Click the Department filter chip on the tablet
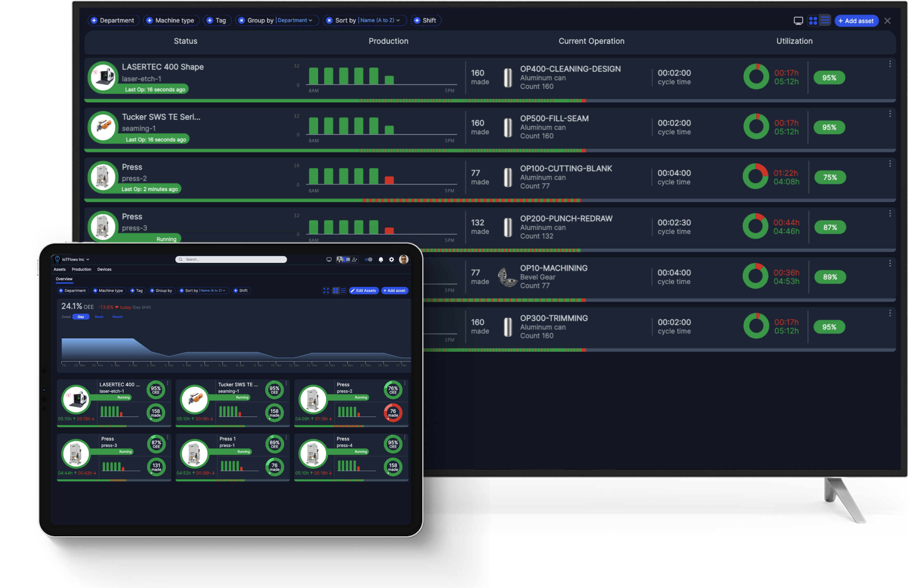The image size is (908, 588). (x=73, y=290)
